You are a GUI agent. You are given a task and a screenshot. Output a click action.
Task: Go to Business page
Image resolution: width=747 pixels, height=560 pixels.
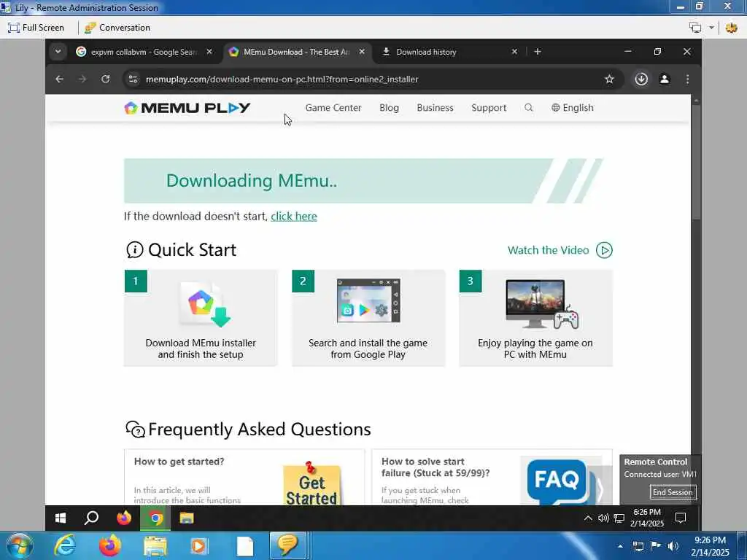tap(435, 108)
